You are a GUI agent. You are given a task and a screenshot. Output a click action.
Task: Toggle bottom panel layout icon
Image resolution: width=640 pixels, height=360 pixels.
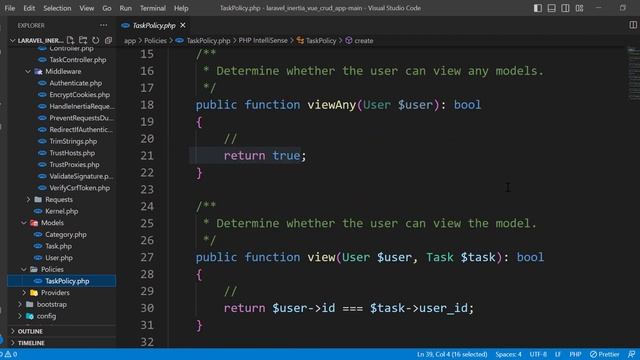551,8
